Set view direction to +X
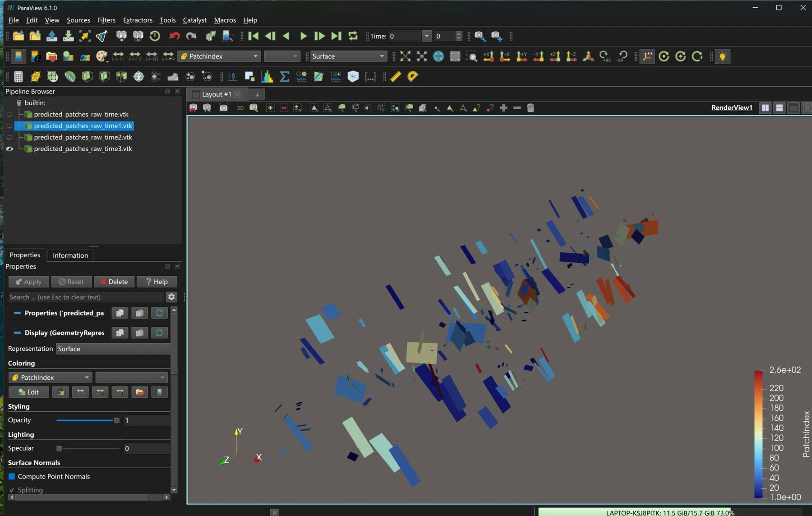 pos(489,56)
